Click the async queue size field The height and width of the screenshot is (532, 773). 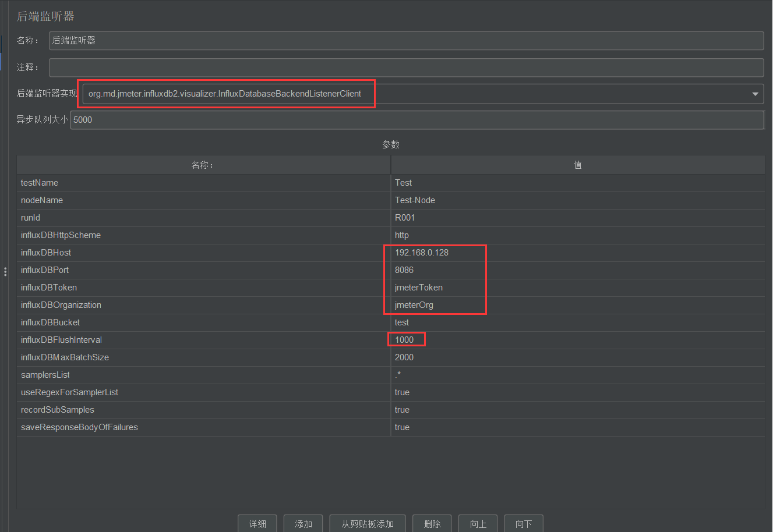click(x=416, y=120)
